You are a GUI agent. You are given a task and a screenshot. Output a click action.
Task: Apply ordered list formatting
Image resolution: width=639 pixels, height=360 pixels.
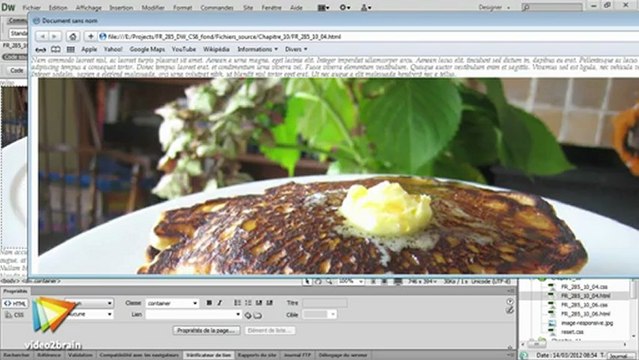click(248, 303)
